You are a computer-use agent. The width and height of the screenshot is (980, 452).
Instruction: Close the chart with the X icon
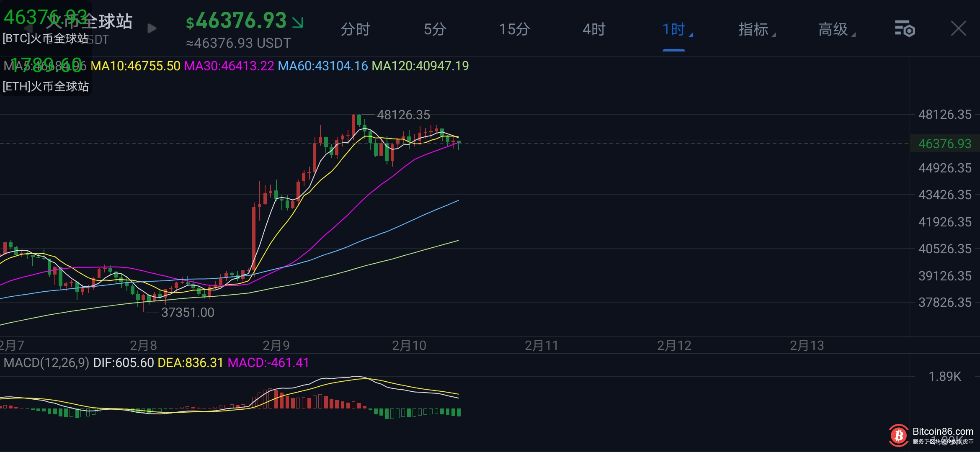[958, 29]
